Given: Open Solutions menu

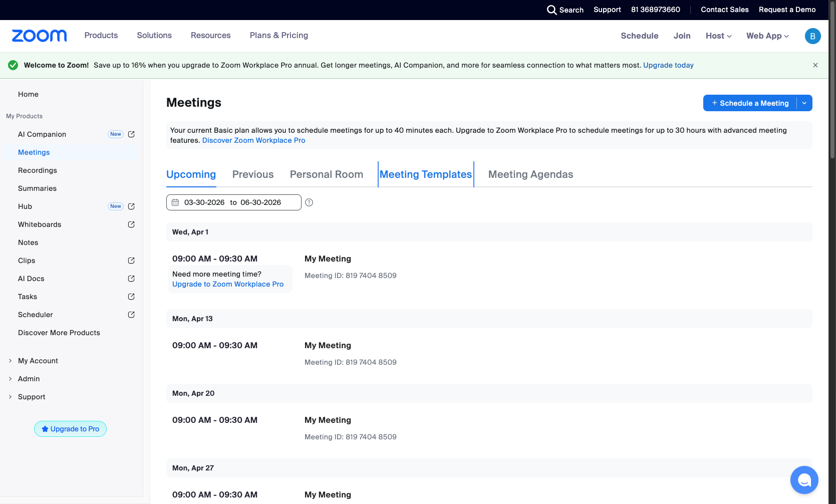Looking at the screenshot, I should point(154,36).
